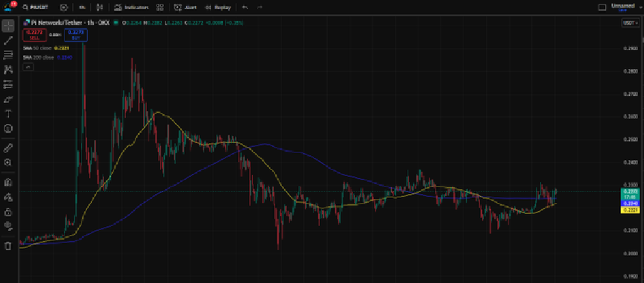Open the chart layout templates grid
Screen dimensions: 644x283
[x=160, y=8]
